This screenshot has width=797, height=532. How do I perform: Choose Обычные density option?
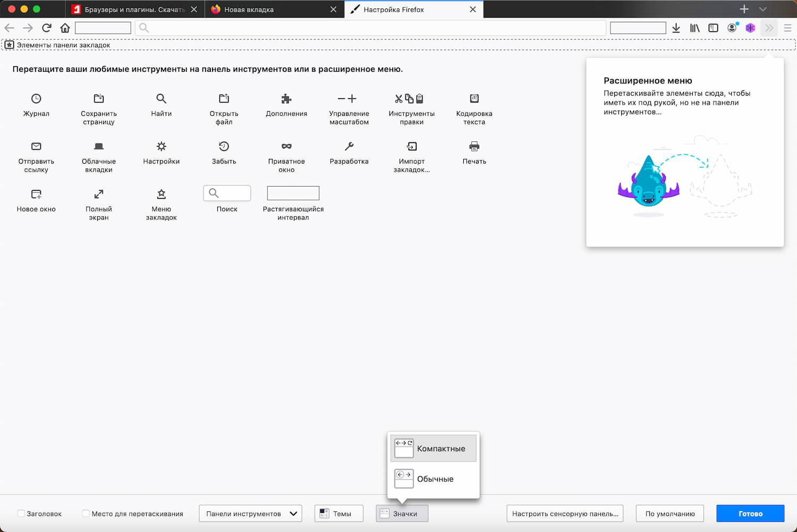(x=434, y=479)
